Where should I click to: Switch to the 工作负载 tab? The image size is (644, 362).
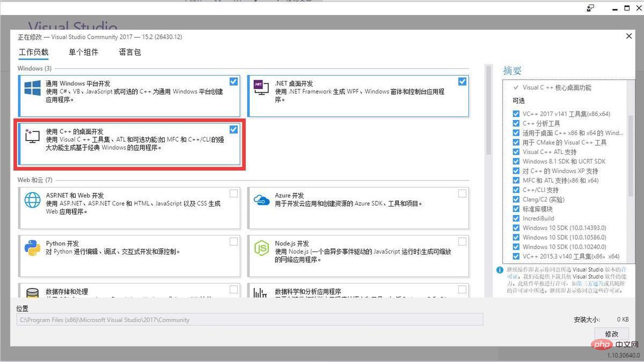(33, 52)
